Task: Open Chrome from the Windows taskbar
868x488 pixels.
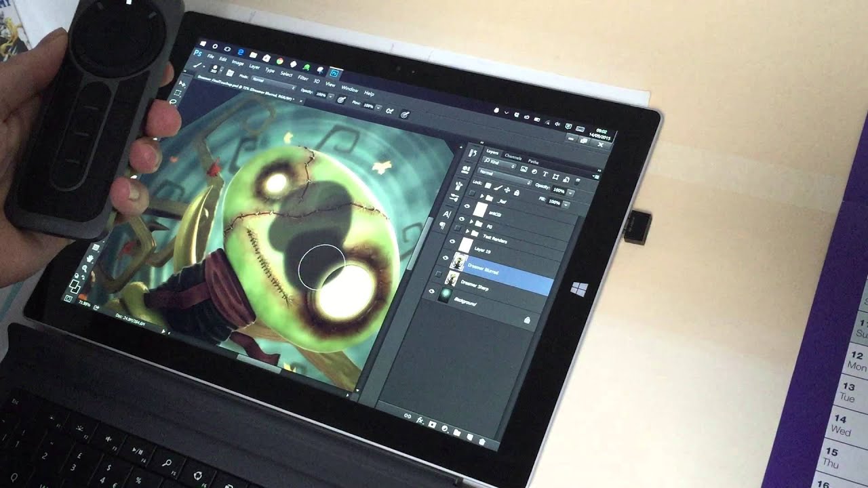Action: pos(280,61)
